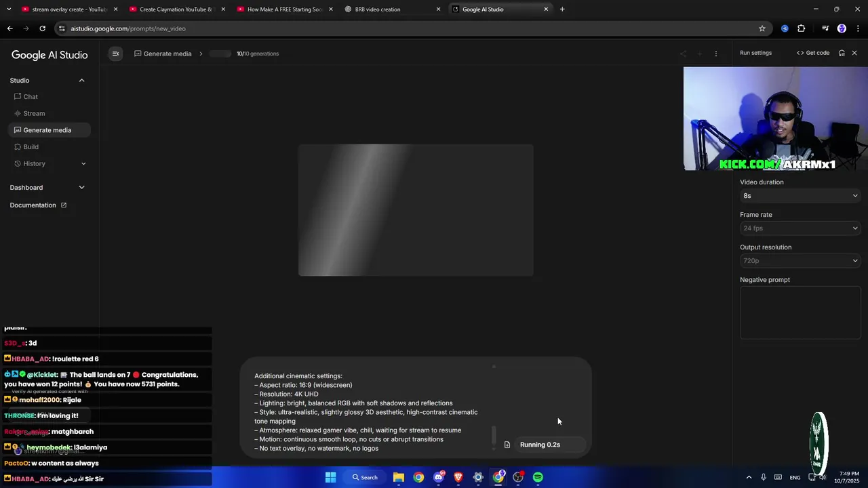The width and height of the screenshot is (868, 488).
Task: Switch to stream overlay create YouTube tab
Action: 68,9
